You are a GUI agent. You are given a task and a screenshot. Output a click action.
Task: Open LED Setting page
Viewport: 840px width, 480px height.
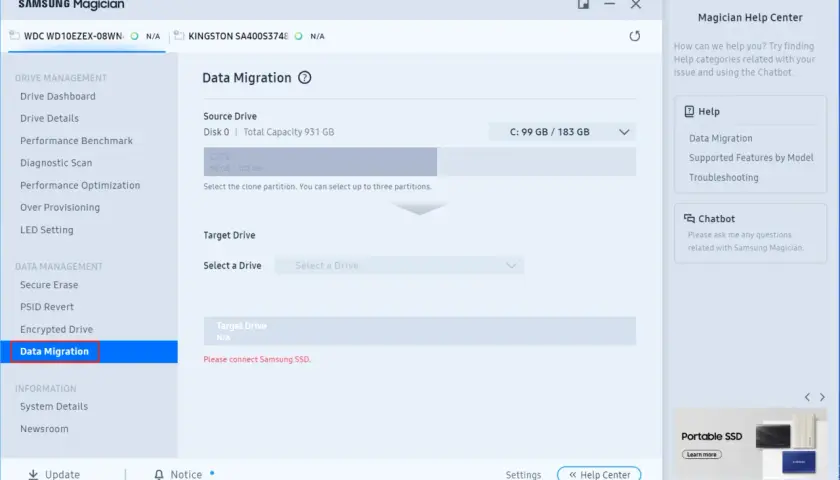(x=47, y=230)
